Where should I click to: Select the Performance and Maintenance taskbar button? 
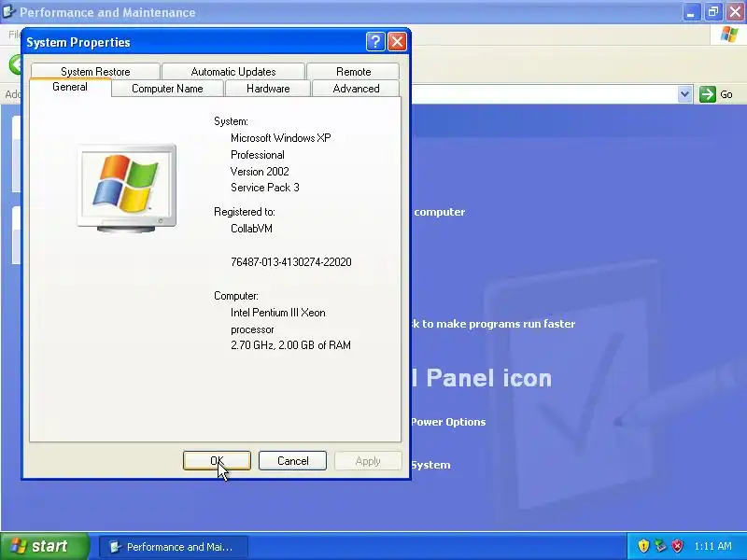[x=174, y=547]
